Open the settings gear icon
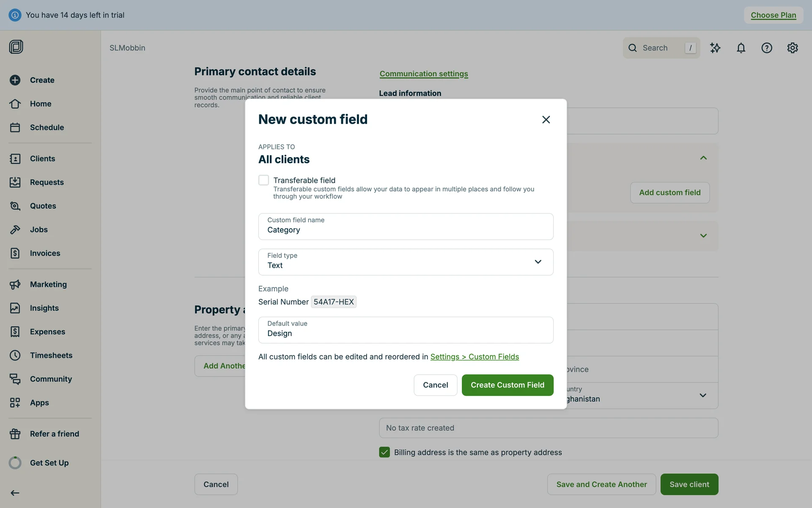 point(793,48)
